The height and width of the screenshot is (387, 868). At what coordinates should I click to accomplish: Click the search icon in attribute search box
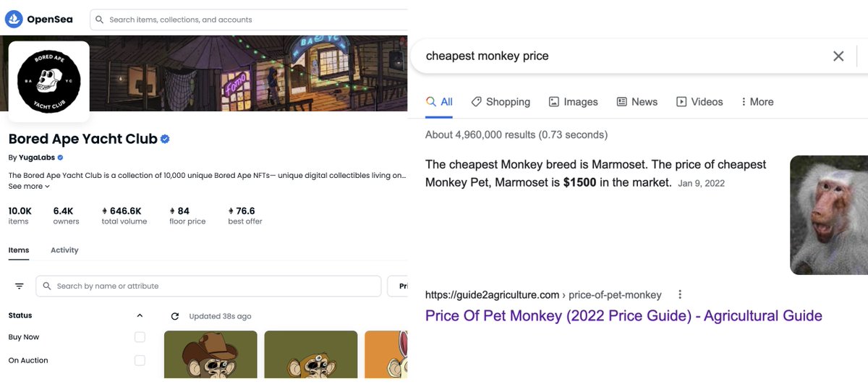pos(47,286)
